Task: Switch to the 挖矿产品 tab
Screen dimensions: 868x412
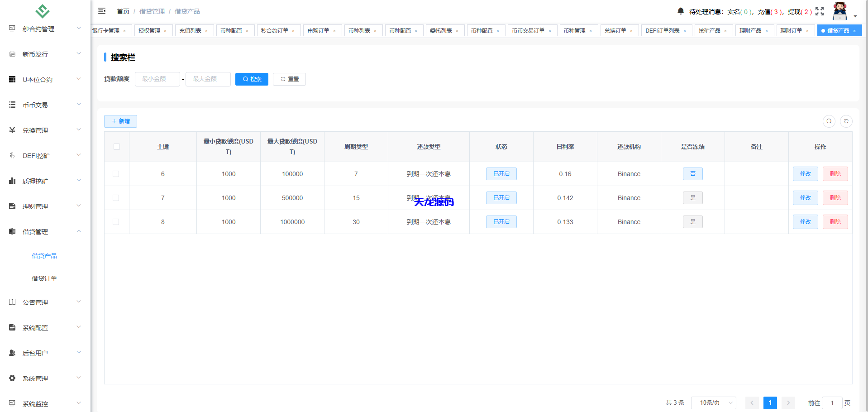Action: [x=711, y=30]
